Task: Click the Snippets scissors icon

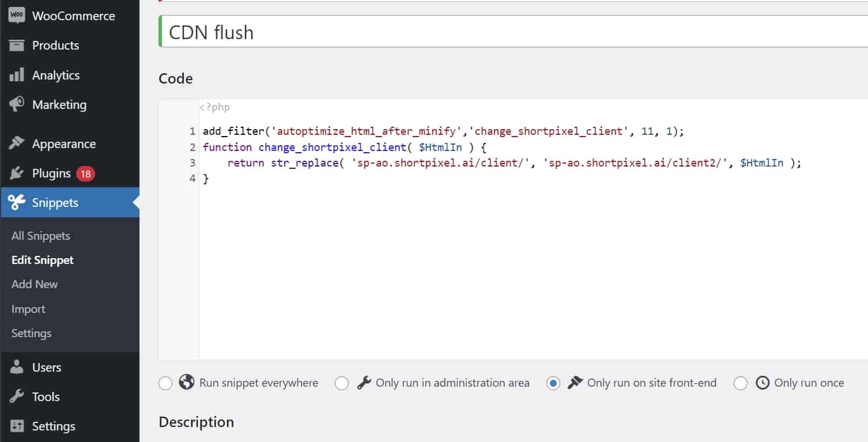Action: 17,202
